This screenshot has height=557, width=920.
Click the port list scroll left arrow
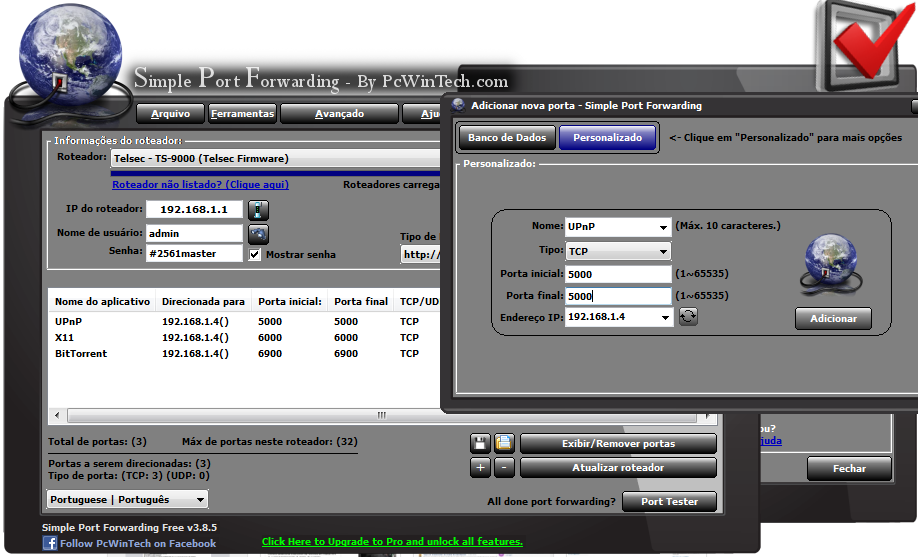pos(57,416)
